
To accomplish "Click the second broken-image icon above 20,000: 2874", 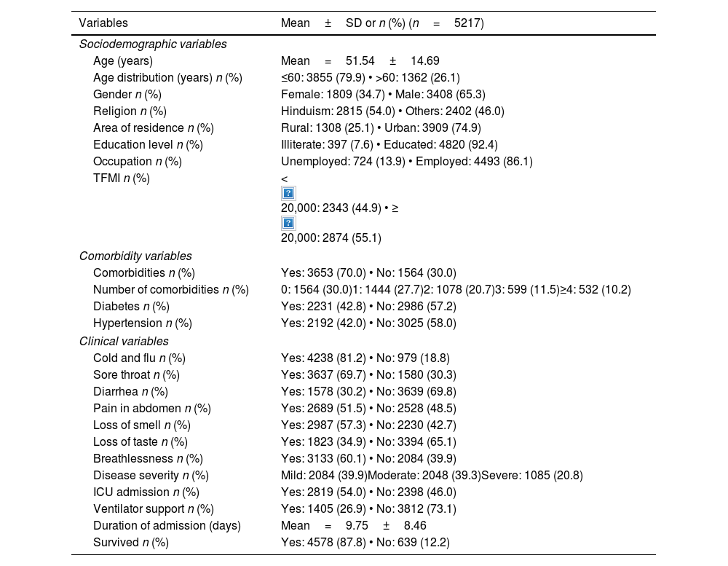I will [x=288, y=223].
